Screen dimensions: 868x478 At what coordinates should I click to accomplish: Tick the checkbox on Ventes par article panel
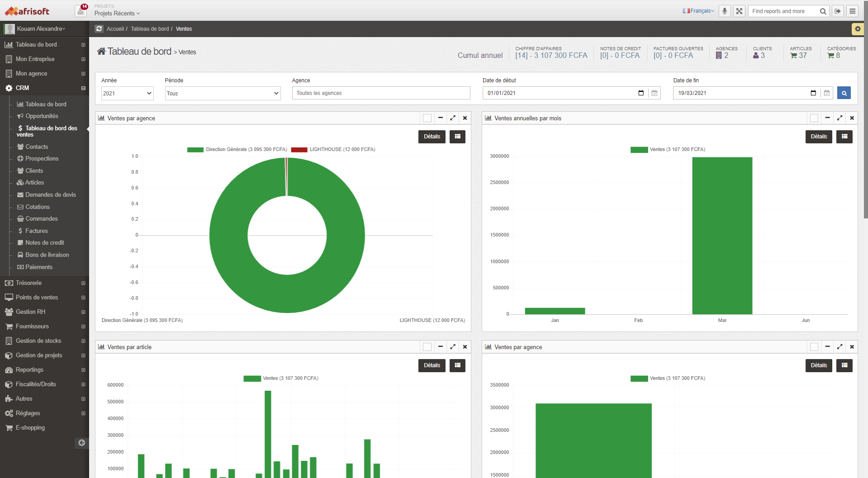427,347
